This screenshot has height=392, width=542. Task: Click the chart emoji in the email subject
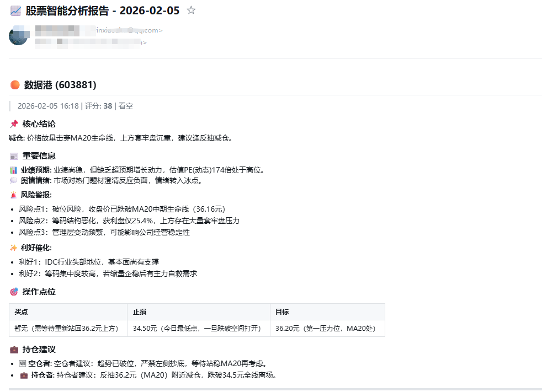pyautogui.click(x=15, y=10)
